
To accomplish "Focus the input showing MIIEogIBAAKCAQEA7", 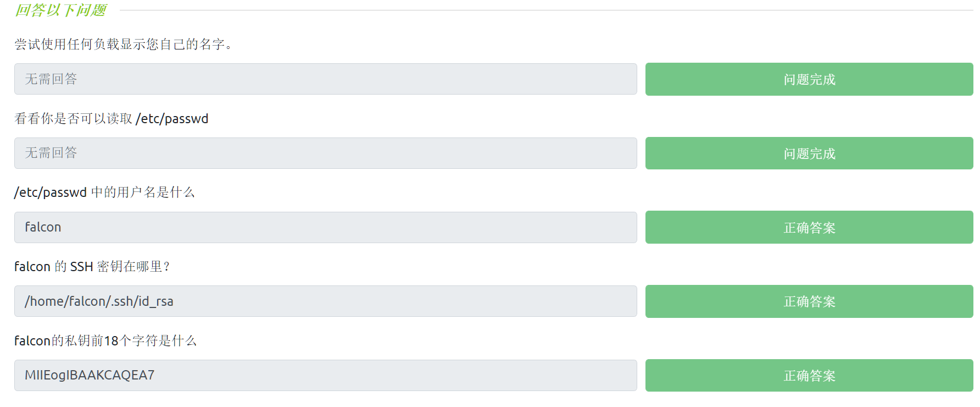I will [x=325, y=375].
